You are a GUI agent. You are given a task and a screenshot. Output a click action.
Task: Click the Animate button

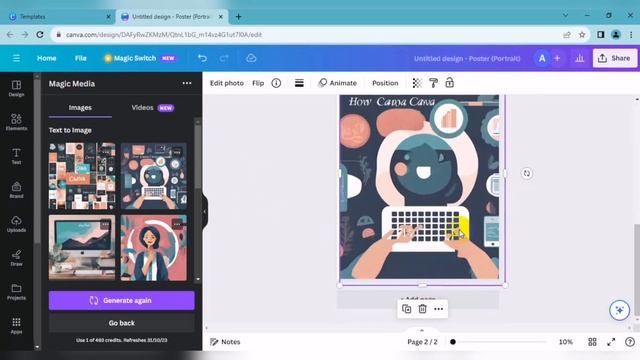[x=338, y=83]
